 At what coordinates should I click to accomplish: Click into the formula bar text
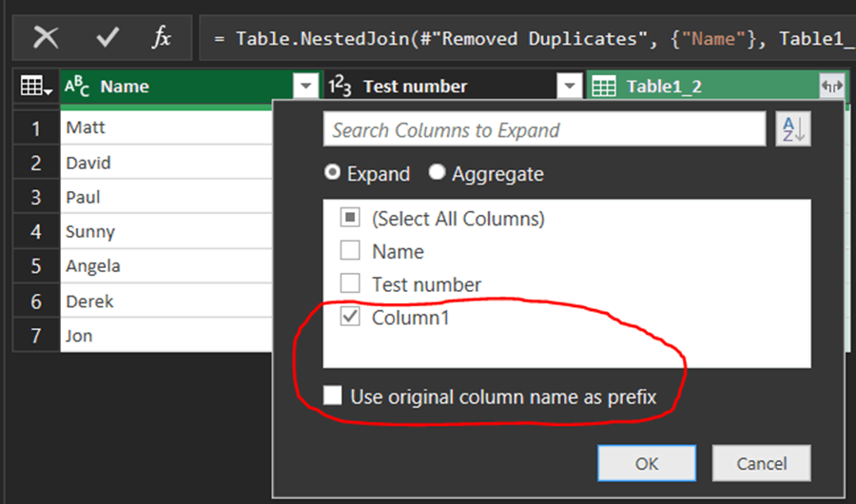[x=527, y=38]
